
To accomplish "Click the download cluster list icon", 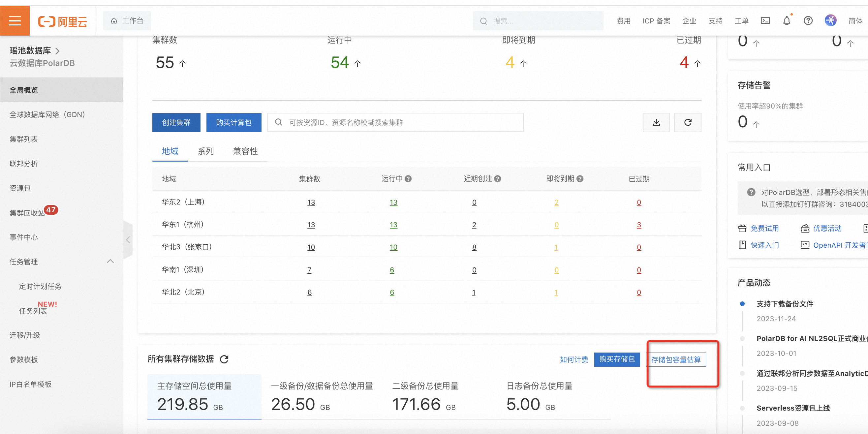I will coord(656,122).
